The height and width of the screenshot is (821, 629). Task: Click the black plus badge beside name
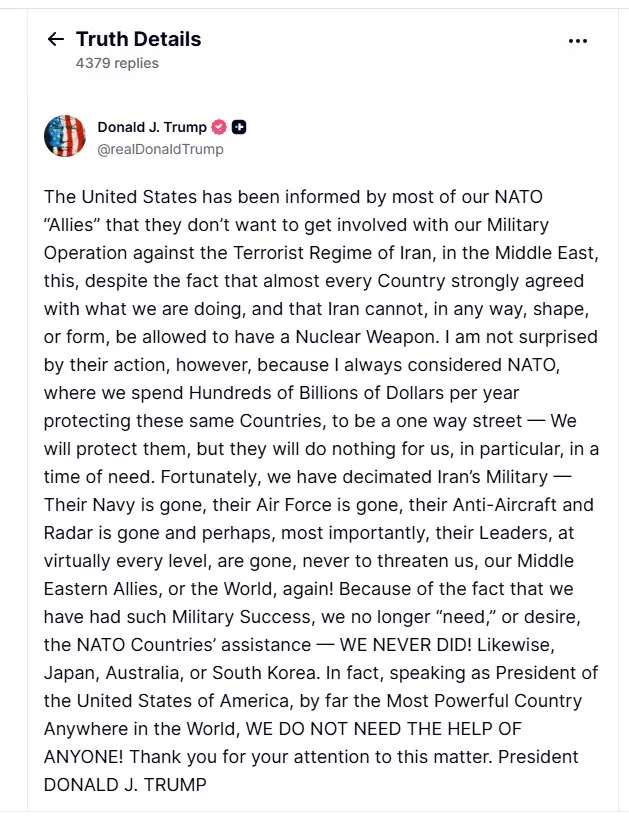tap(239, 127)
